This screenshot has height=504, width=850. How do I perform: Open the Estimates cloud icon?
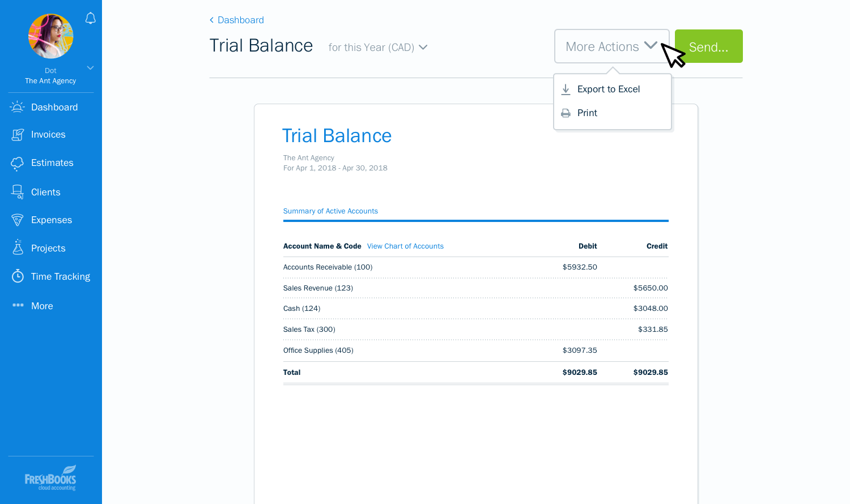tap(18, 163)
